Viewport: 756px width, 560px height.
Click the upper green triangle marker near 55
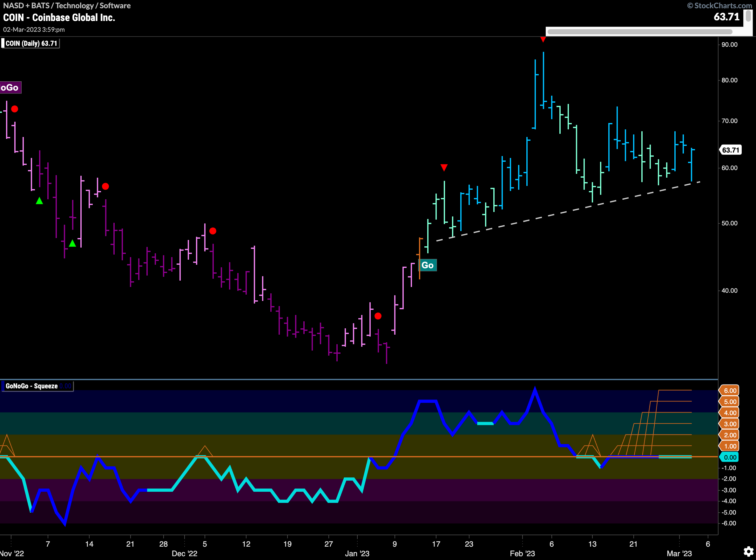39,201
